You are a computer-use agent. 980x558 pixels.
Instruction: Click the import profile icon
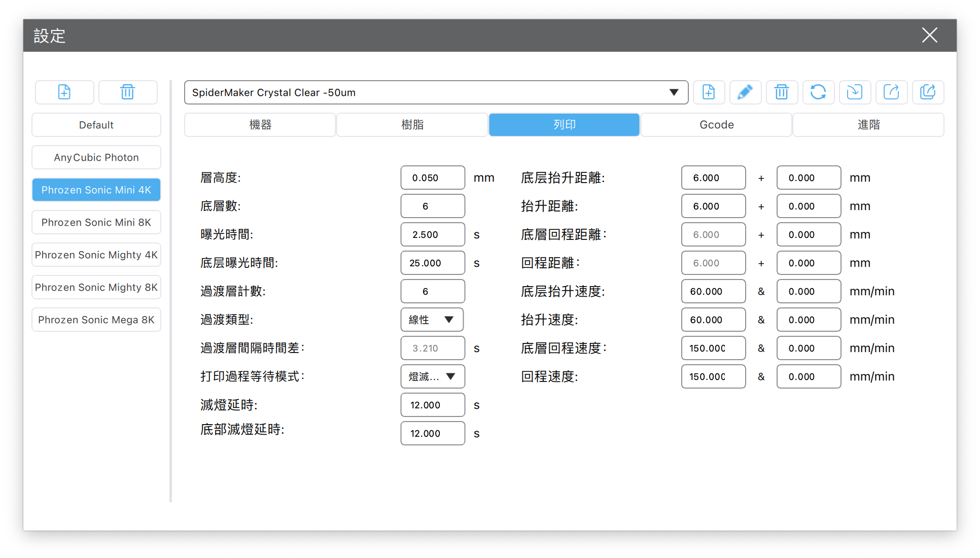[x=855, y=92]
